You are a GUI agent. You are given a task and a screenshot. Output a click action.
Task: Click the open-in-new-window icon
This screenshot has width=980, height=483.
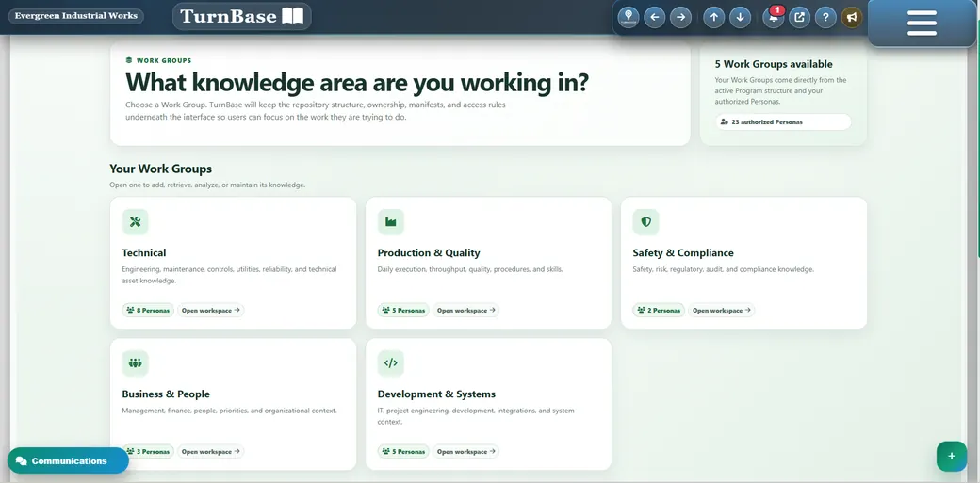click(799, 17)
